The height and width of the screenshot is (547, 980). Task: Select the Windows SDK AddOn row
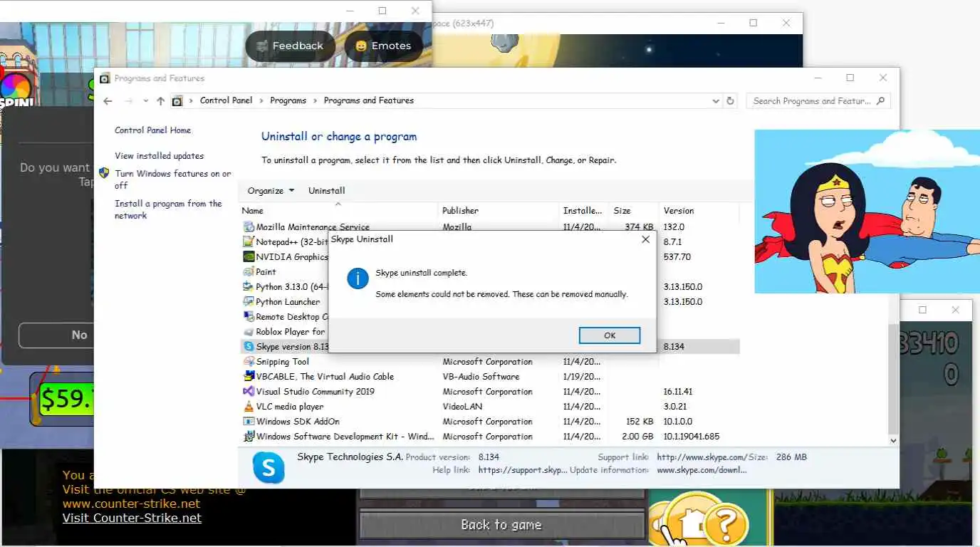[489, 422]
